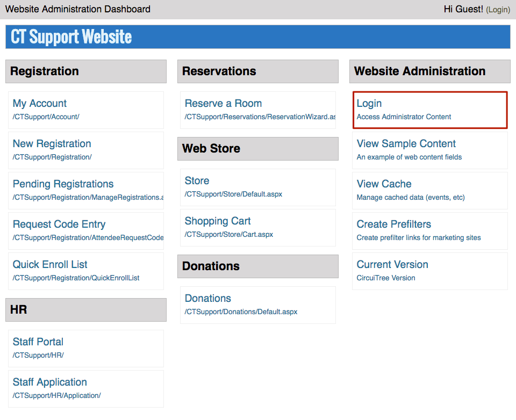Open the Web Store
This screenshot has height=420, width=516.
(x=197, y=180)
